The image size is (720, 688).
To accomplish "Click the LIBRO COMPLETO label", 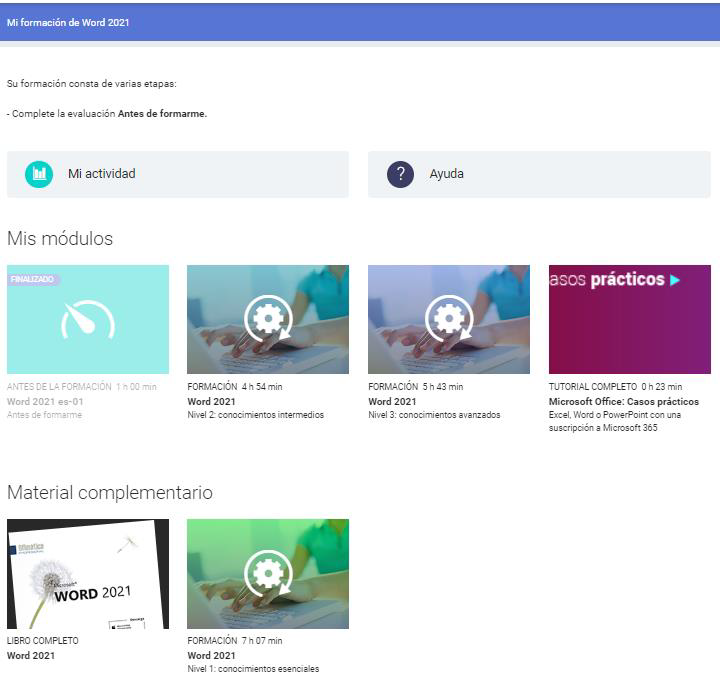I will pyautogui.click(x=43, y=640).
